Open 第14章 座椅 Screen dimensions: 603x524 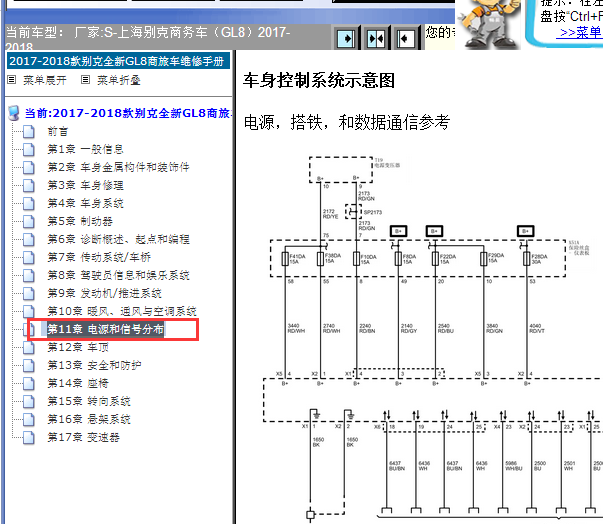[x=78, y=383]
